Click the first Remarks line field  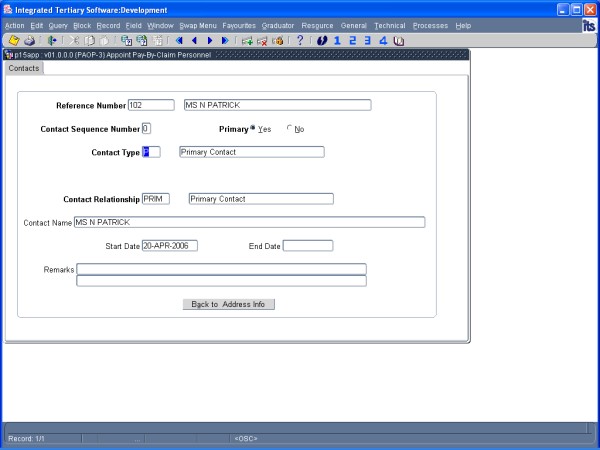coord(221,269)
